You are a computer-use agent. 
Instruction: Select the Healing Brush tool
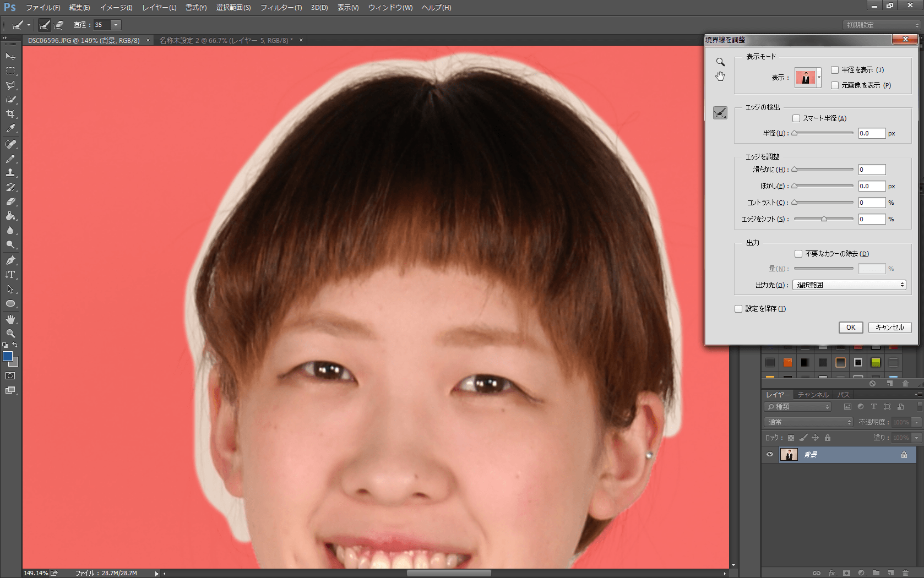[10, 144]
